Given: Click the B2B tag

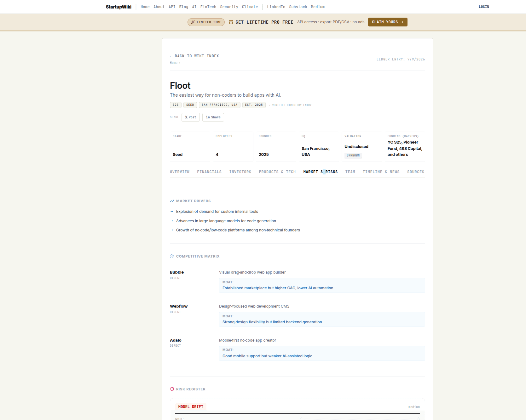Looking at the screenshot, I should [x=176, y=105].
